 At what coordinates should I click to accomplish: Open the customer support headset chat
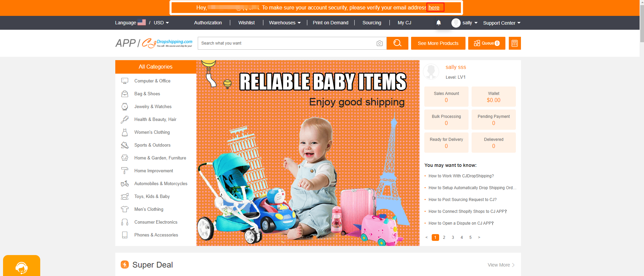tap(22, 268)
